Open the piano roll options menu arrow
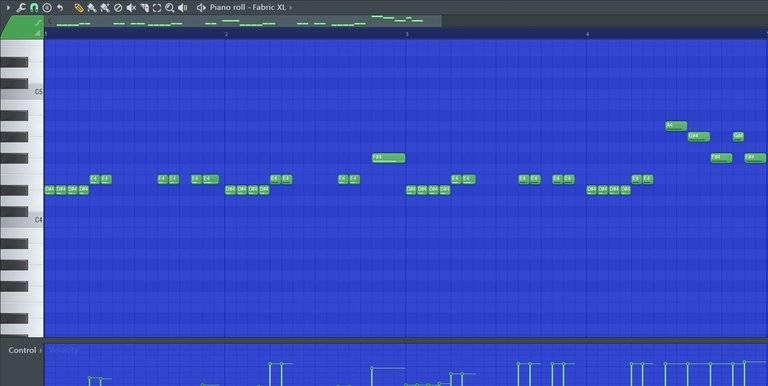Viewport: 768px width, 386px height. [x=8, y=7]
